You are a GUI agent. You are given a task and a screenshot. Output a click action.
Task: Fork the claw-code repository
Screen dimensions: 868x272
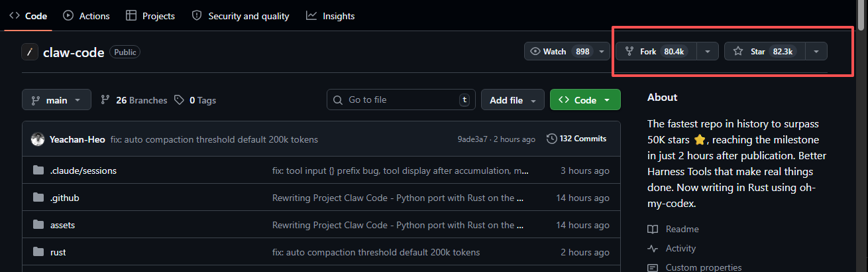pos(655,52)
